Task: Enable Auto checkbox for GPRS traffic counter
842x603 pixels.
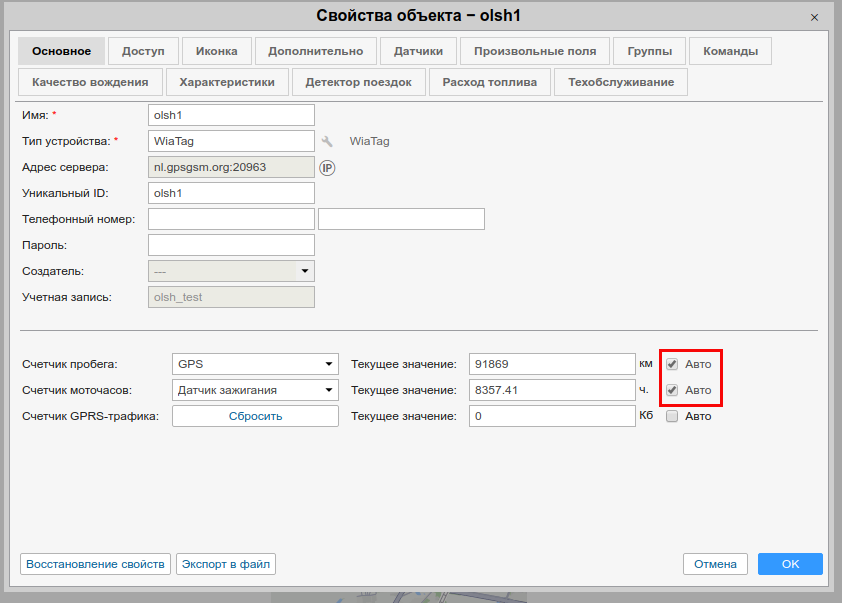Action: click(x=673, y=416)
